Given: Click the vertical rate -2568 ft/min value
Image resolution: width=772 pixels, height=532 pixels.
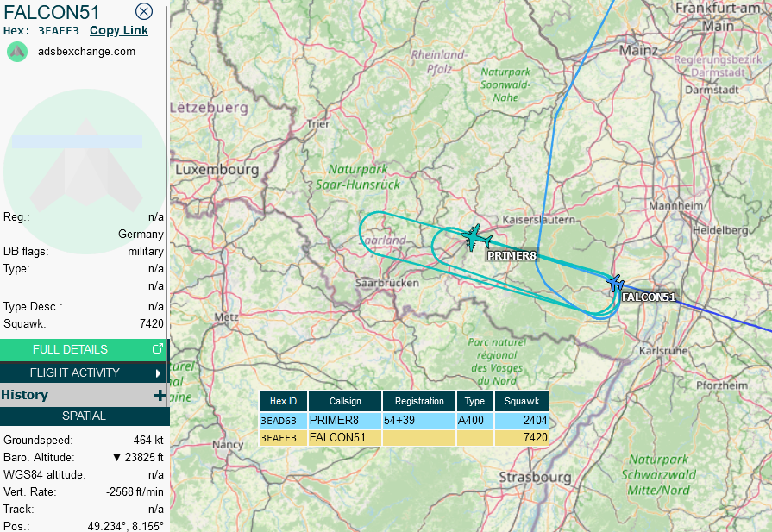Looking at the screenshot, I should (135, 491).
